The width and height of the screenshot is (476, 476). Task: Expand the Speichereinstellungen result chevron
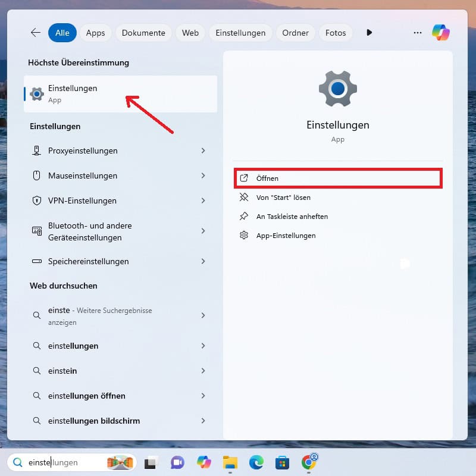click(x=203, y=261)
